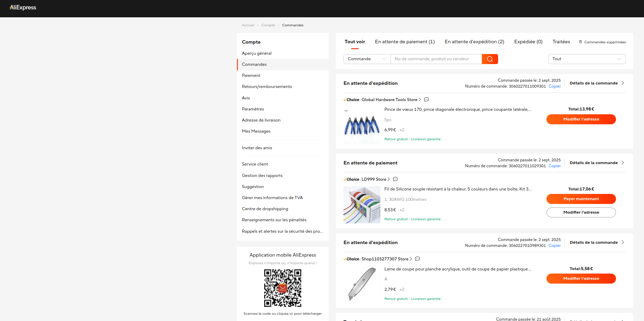Message the LD999 Store via chat icon
The width and height of the screenshot is (644, 321).
point(395,179)
